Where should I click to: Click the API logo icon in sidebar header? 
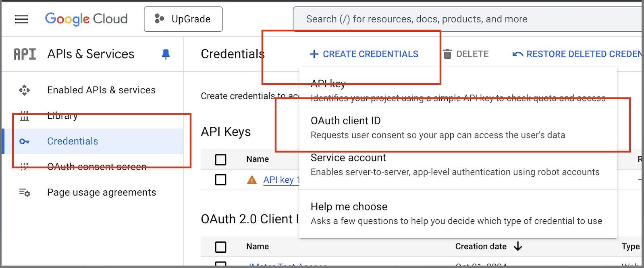[x=25, y=54]
